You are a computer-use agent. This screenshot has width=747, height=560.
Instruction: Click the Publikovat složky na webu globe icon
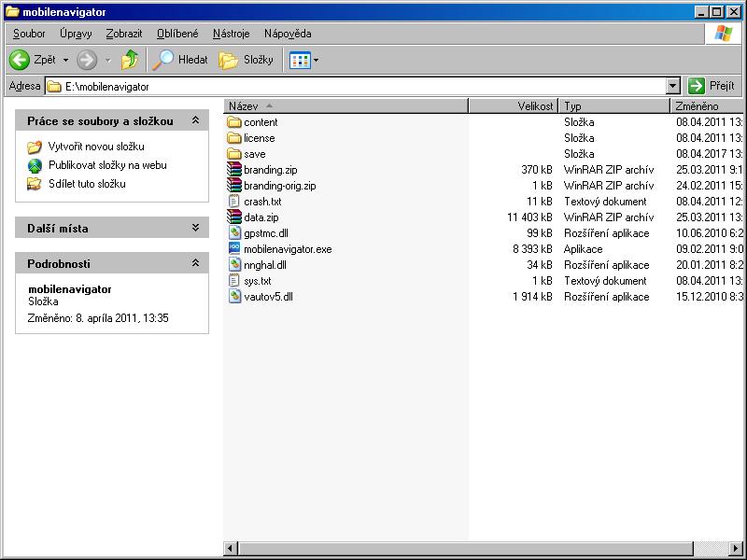[35, 165]
